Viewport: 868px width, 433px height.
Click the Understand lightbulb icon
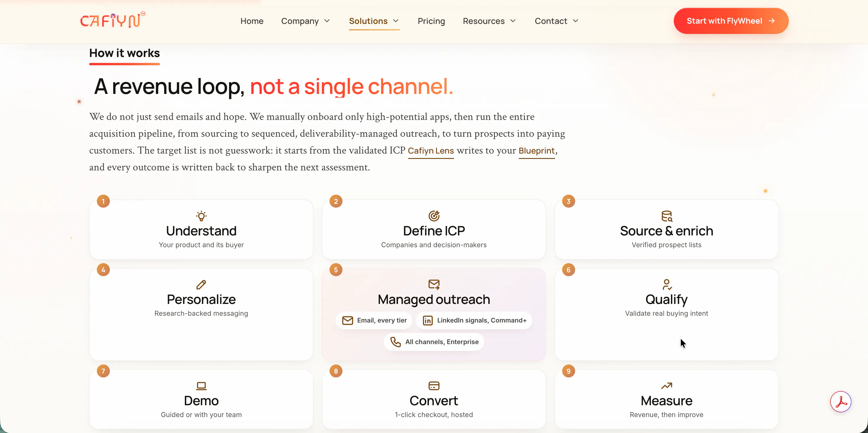(201, 216)
